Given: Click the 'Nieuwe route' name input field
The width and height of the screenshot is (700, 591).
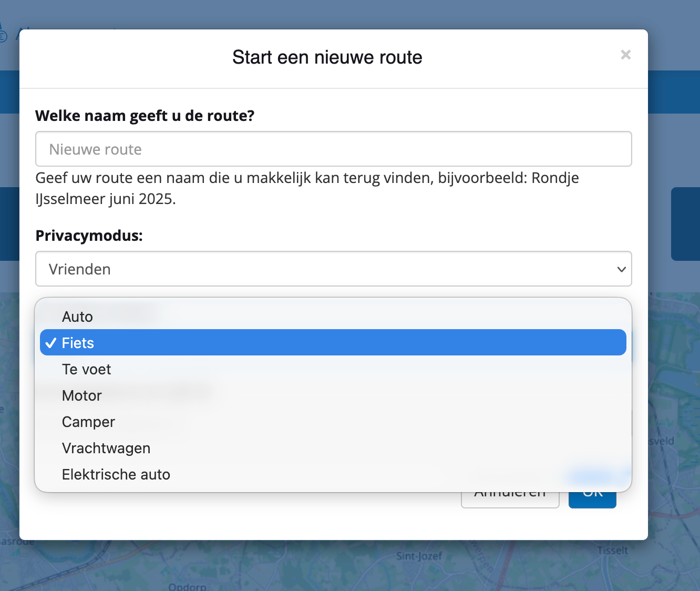Looking at the screenshot, I should tap(333, 149).
